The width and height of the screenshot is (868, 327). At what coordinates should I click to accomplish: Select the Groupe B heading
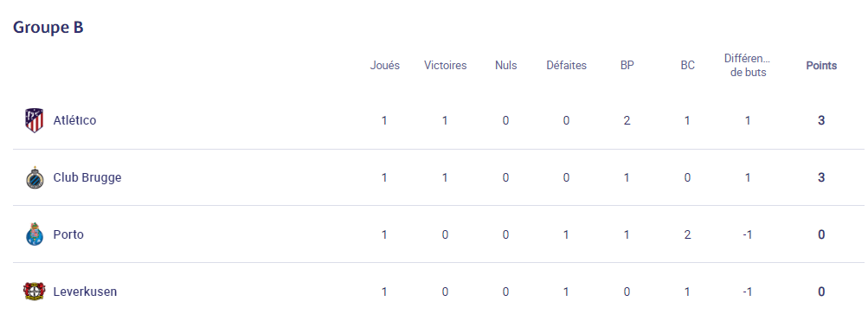click(x=48, y=27)
